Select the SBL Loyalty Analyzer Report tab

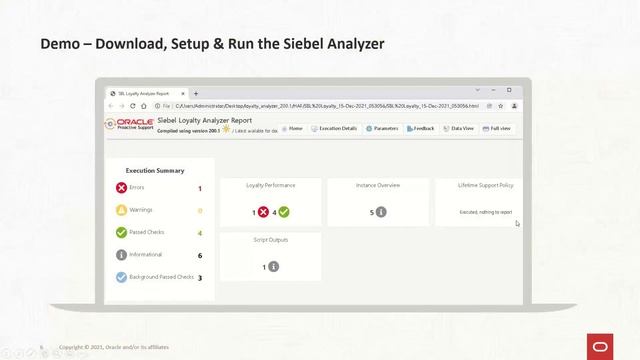coord(146,93)
